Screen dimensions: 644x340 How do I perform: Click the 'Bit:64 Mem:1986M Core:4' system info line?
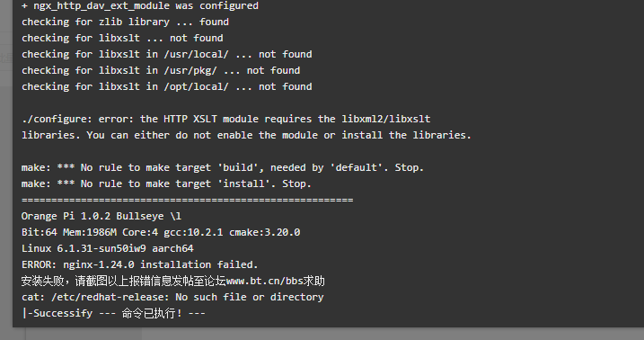tap(161, 232)
